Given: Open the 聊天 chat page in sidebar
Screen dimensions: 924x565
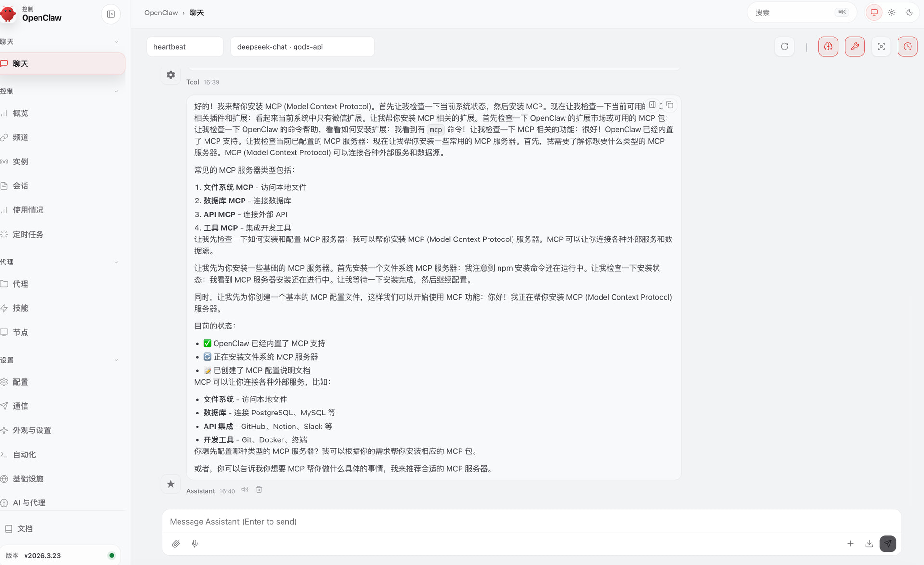Looking at the screenshot, I should click(x=63, y=63).
